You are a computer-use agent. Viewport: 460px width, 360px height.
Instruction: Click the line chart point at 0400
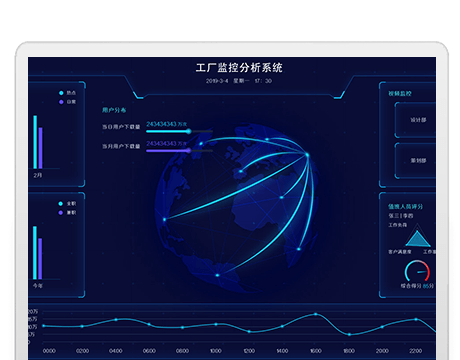point(116,320)
